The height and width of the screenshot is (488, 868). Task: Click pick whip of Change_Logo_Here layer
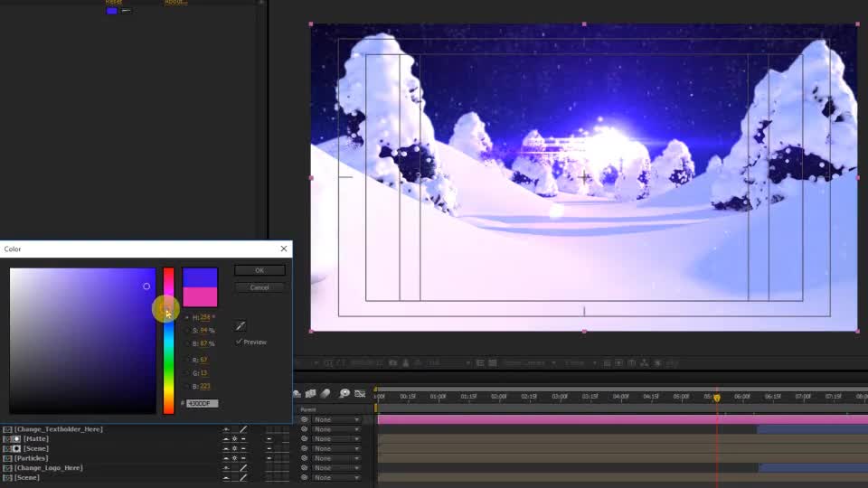point(304,468)
